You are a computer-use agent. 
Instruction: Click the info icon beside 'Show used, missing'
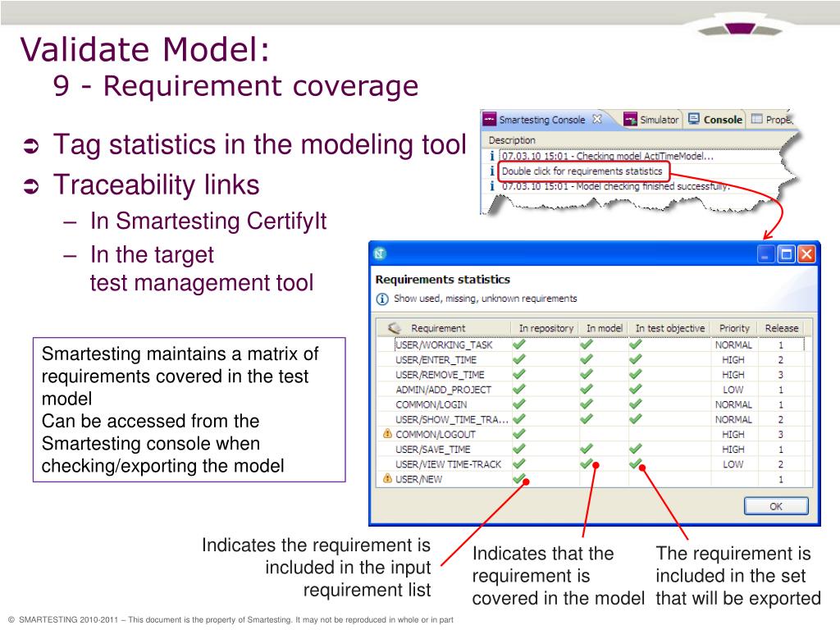click(x=382, y=299)
